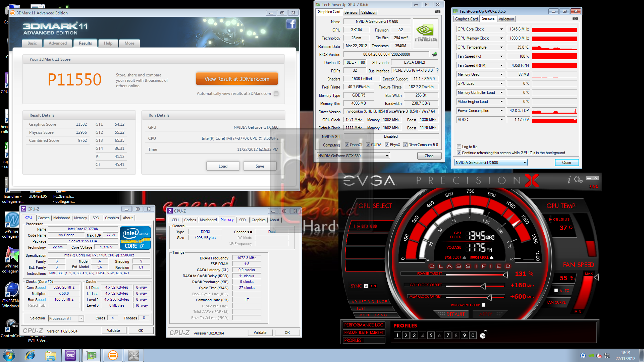Click the Bus Interface question mark icon
The image size is (644, 362).
point(437,70)
